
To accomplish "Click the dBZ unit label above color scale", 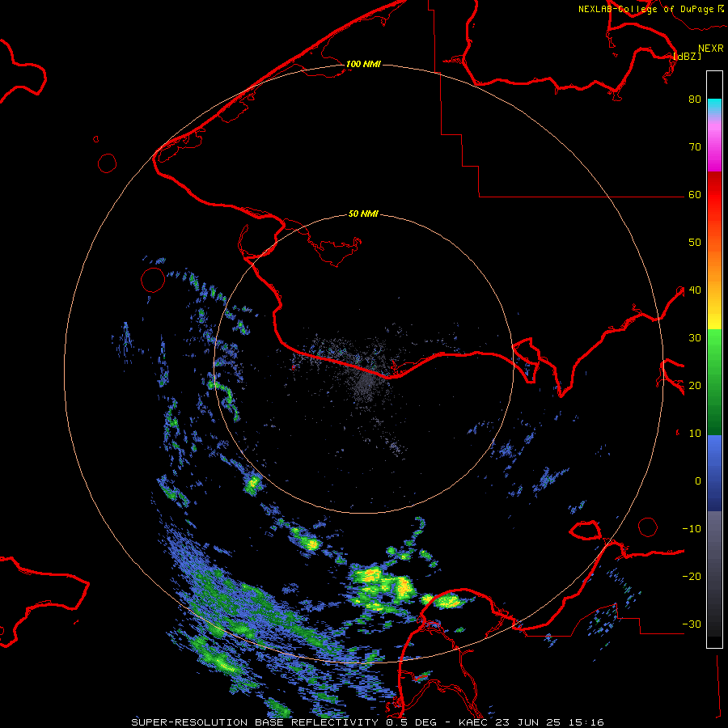I will pyautogui.click(x=687, y=56).
